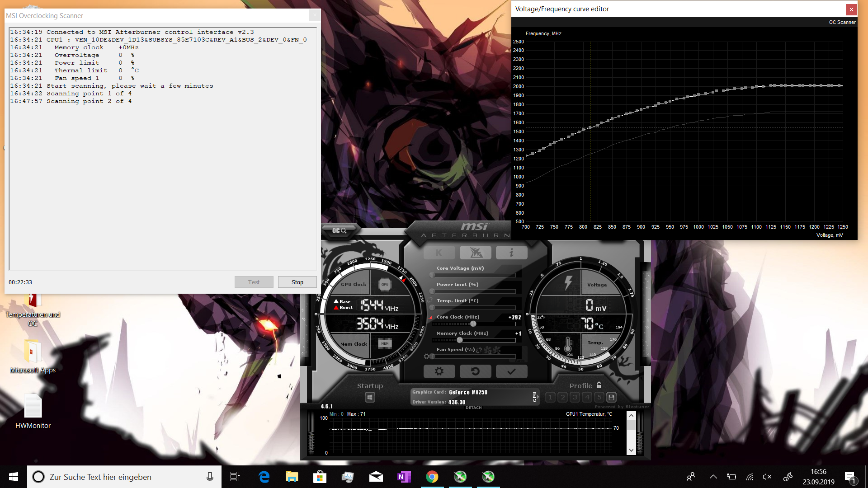
Task: Open Google Chrome from the taskbar
Action: [432, 477]
